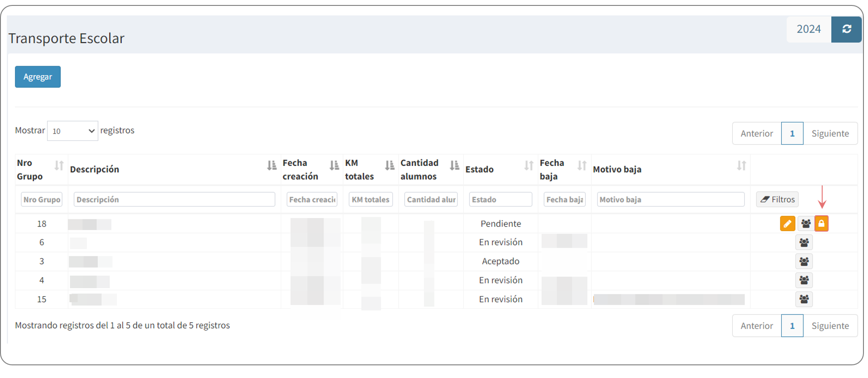
Task: Sort the table by Estado column
Action: pos(529,166)
